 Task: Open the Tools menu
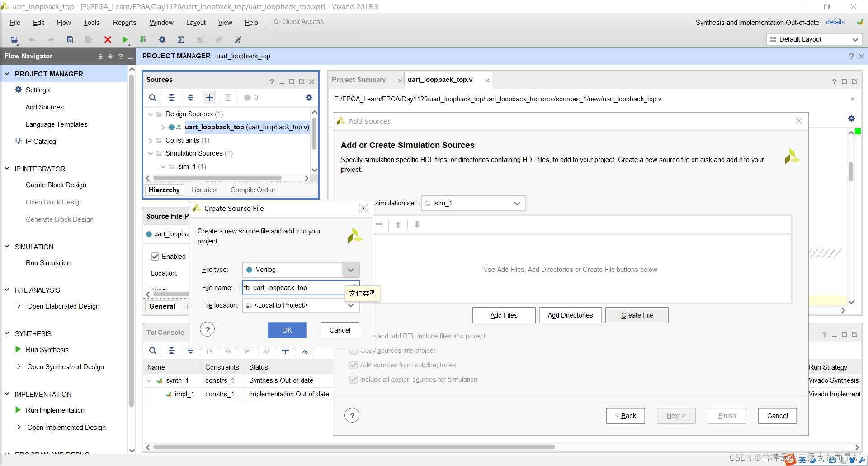[91, 23]
